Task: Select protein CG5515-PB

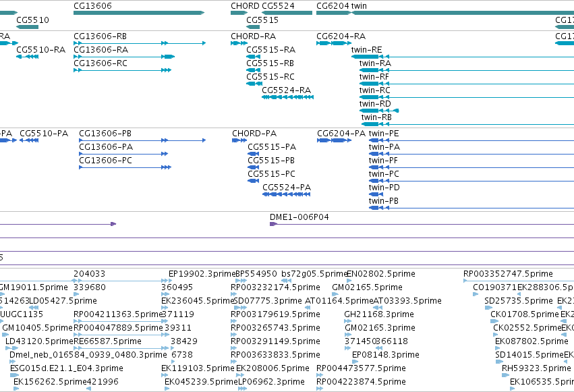Action: [271, 161]
